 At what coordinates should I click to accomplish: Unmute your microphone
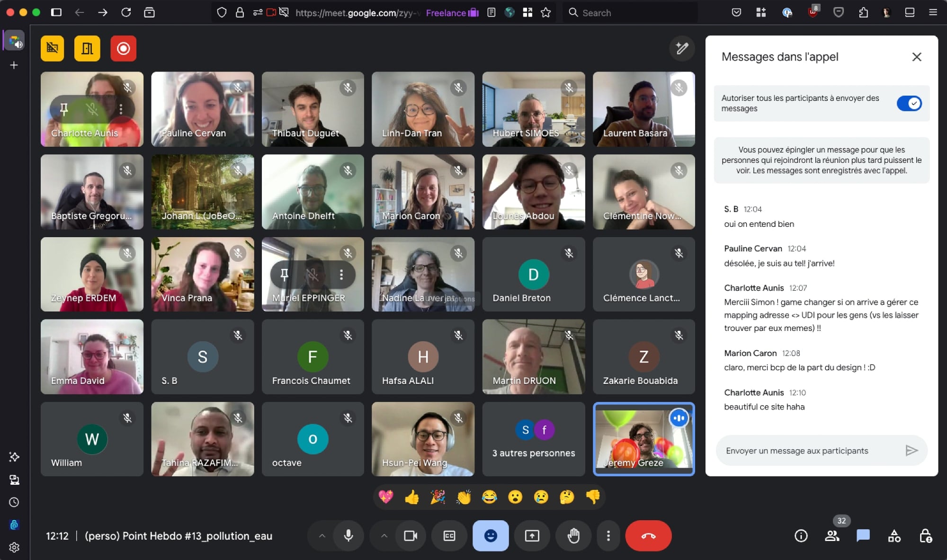(348, 536)
